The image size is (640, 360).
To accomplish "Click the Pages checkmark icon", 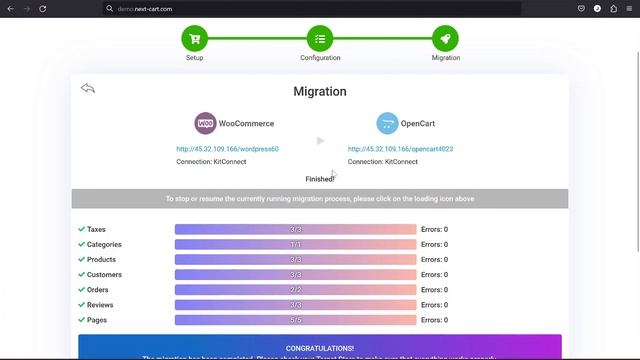I will coord(81,320).
